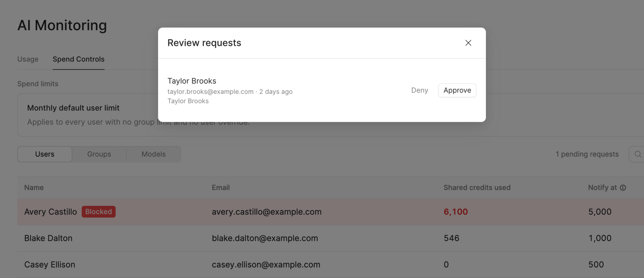Click avery.castillo@example.com email cell

coord(267,212)
